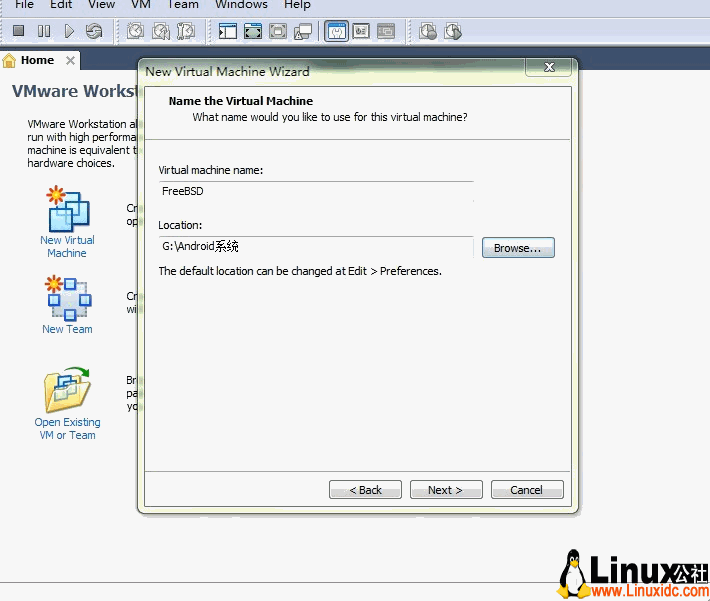Click the Suspend pause icon in toolbar
This screenshot has height=601, width=710.
tap(44, 31)
